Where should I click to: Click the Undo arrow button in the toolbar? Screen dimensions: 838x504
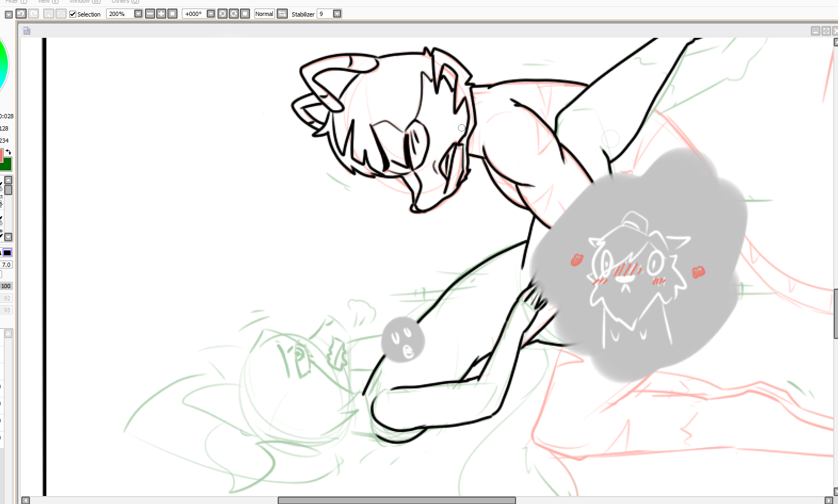[21, 14]
